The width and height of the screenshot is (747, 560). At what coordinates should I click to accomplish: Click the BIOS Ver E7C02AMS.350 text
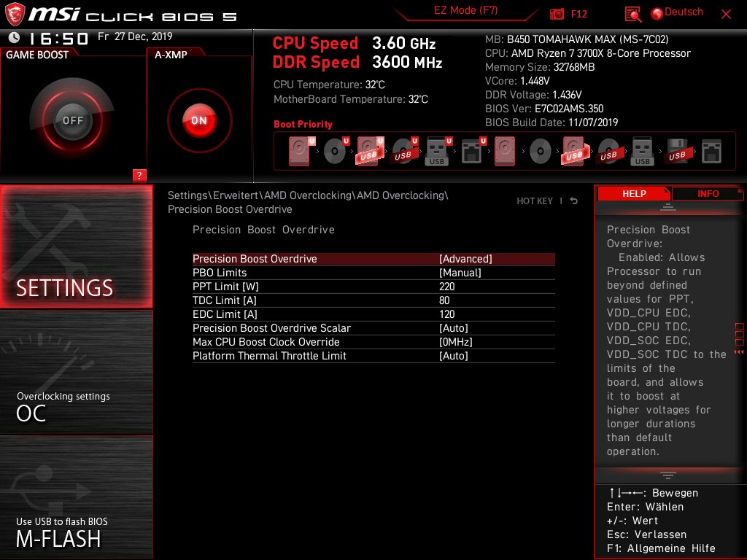pyautogui.click(x=544, y=109)
